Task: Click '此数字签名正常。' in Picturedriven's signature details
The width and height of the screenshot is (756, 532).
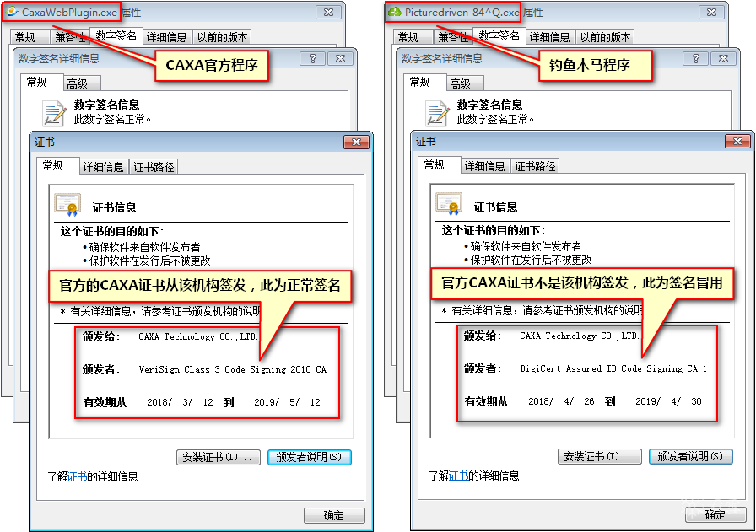Action: (x=495, y=119)
